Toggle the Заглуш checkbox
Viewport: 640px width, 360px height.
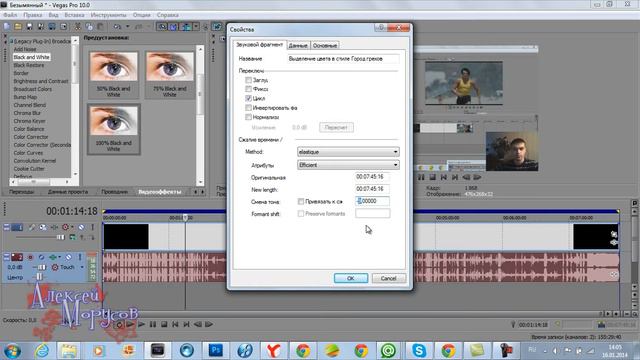click(x=248, y=80)
